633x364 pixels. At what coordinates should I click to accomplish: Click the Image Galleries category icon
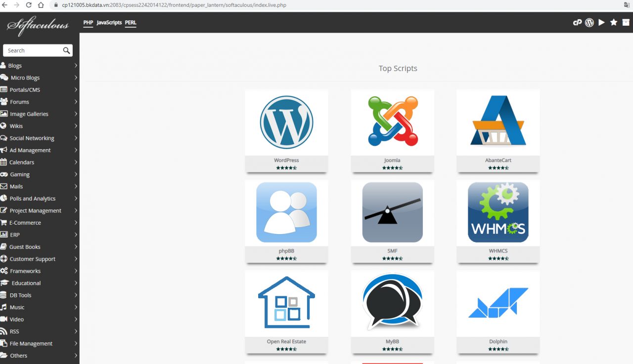(4, 114)
